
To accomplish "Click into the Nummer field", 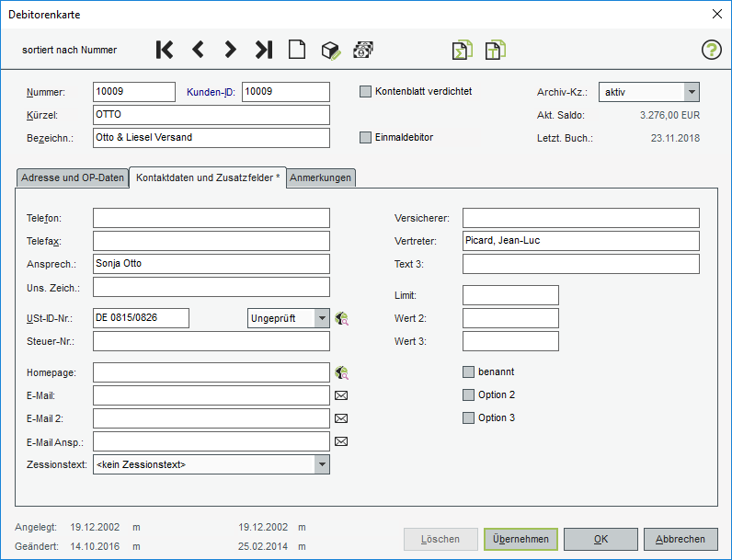I will pos(134,92).
